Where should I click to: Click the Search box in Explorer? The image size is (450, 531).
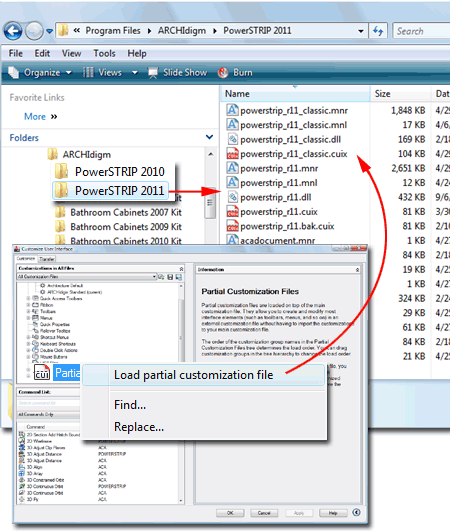tap(422, 31)
